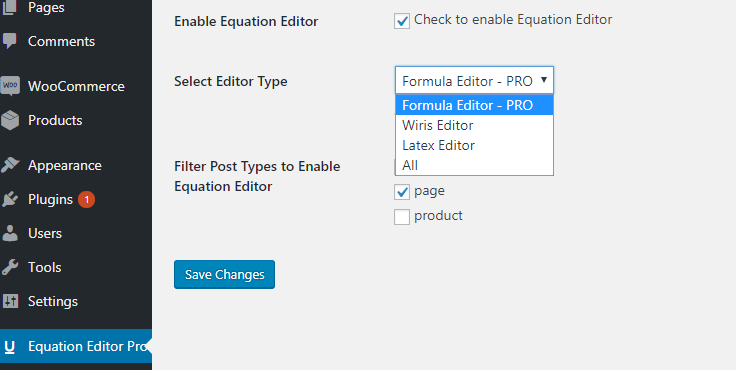The height and width of the screenshot is (370, 736).
Task: Select the highlighted Formula Editor - PRO option
Action: pos(475,105)
